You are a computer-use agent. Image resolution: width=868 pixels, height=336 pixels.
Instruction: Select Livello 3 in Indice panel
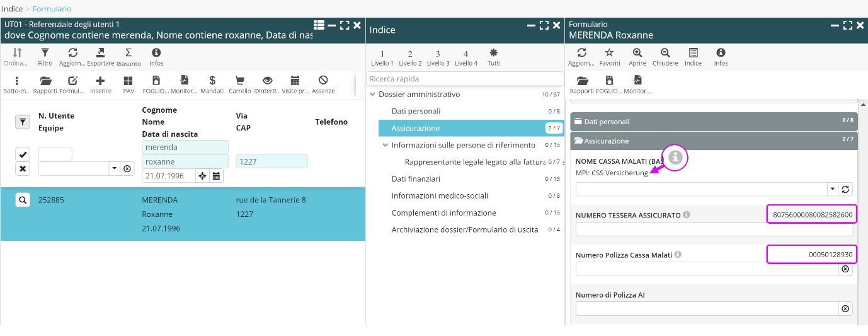438,57
